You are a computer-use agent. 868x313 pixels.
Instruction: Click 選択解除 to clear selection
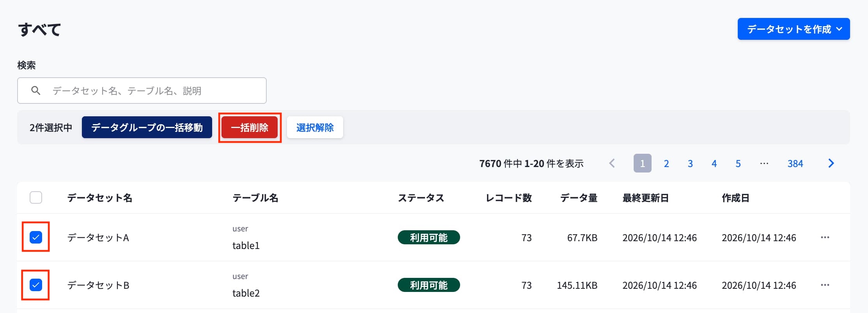click(315, 127)
